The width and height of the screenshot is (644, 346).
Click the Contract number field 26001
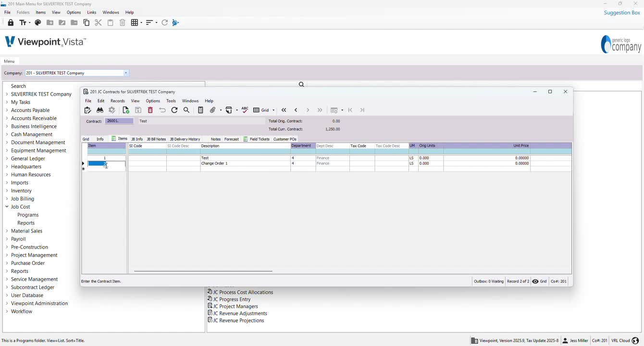click(x=119, y=121)
